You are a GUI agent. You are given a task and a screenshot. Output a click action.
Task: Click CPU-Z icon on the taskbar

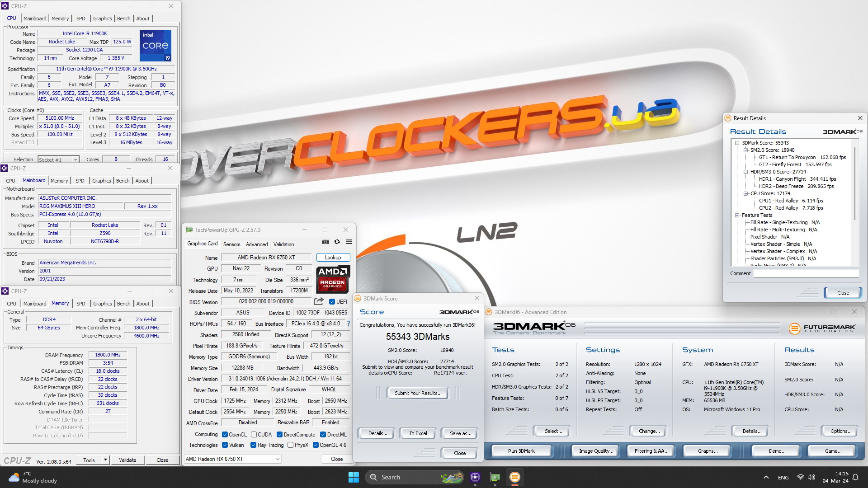[475, 477]
